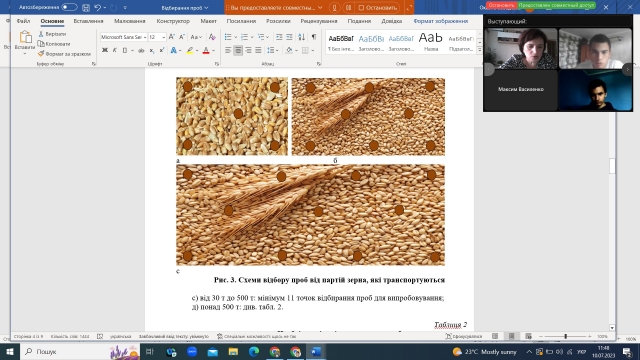Toggle the AutoSave (Автозбереження) switch

tap(69, 7)
